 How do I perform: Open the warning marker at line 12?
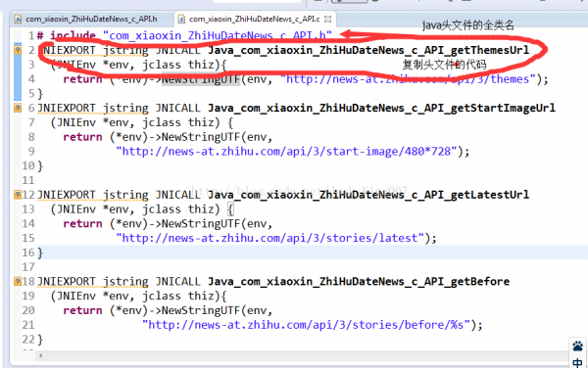18,195
